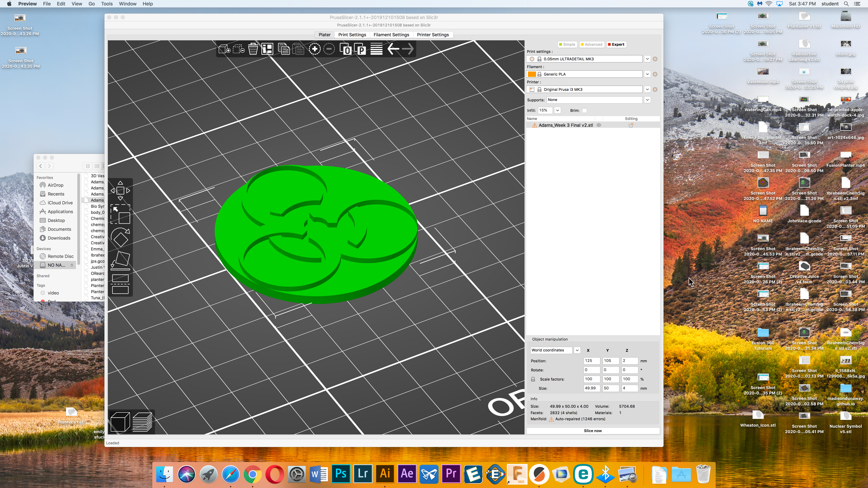
Task: Switch to Simple mode
Action: point(567,44)
